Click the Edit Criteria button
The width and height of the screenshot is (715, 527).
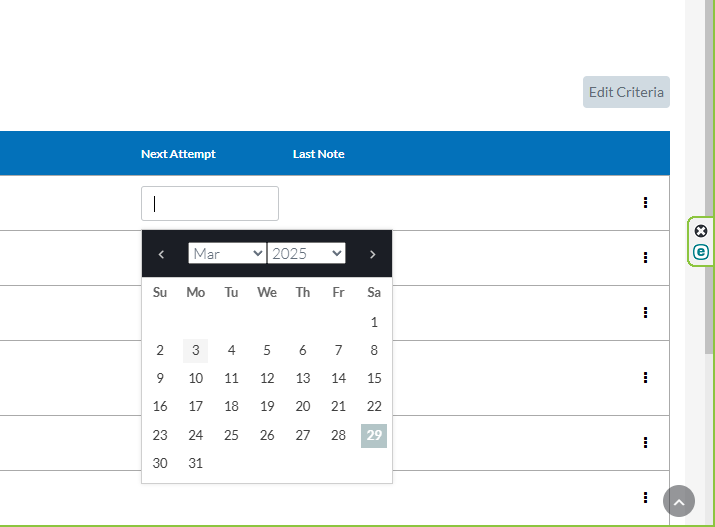pos(626,92)
